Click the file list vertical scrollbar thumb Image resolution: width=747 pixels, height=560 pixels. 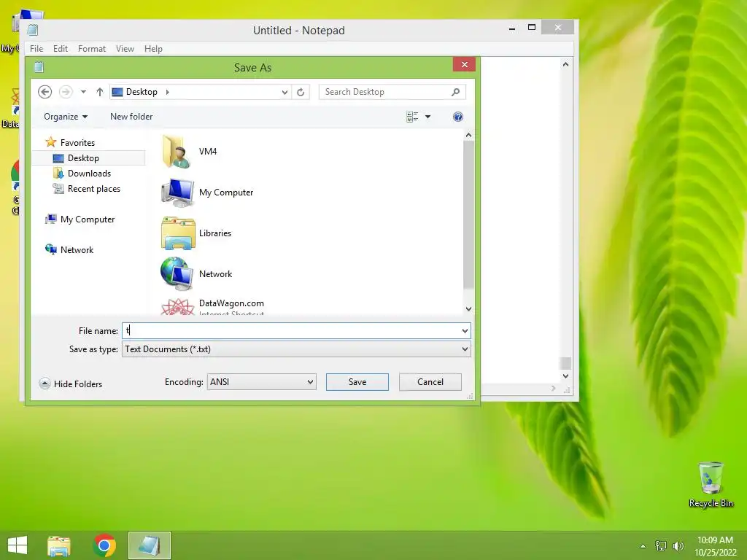(468, 214)
